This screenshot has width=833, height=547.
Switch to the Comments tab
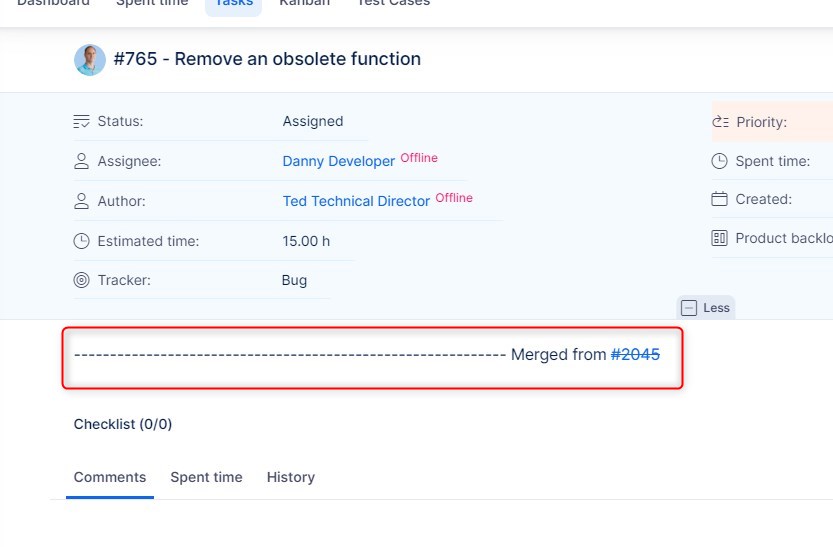pyautogui.click(x=110, y=478)
